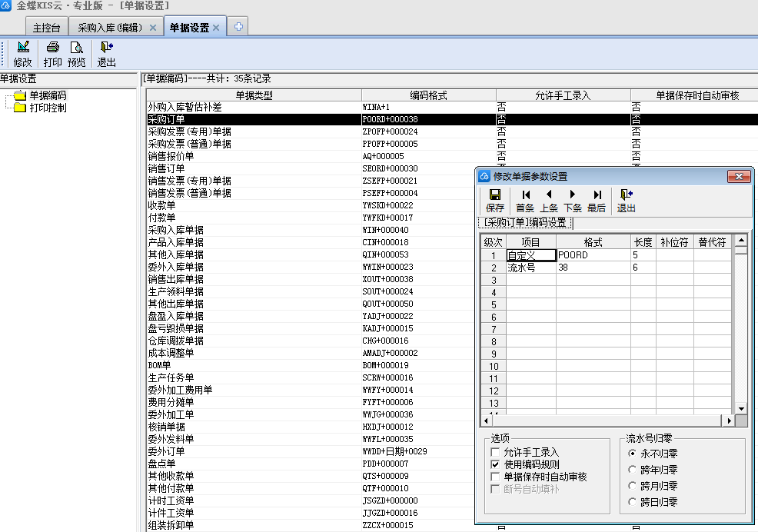Select the 跨日归零 radio button
This screenshot has width=758, height=532.
(633, 502)
